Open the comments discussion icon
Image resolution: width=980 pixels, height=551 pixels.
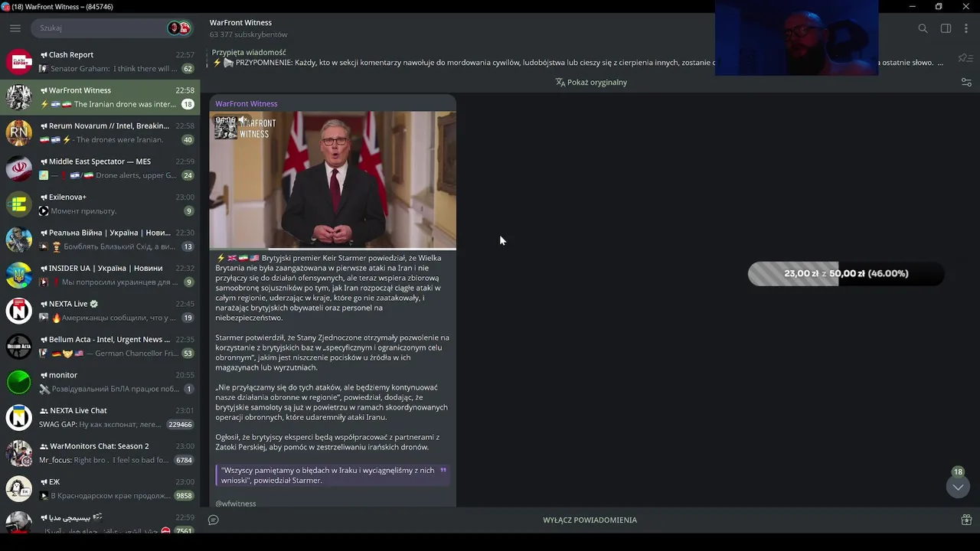[214, 520]
